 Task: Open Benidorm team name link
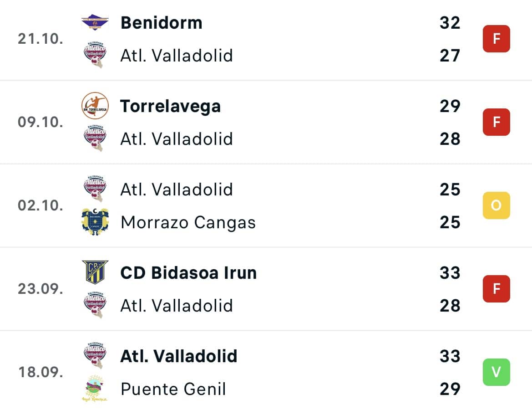[x=162, y=23]
